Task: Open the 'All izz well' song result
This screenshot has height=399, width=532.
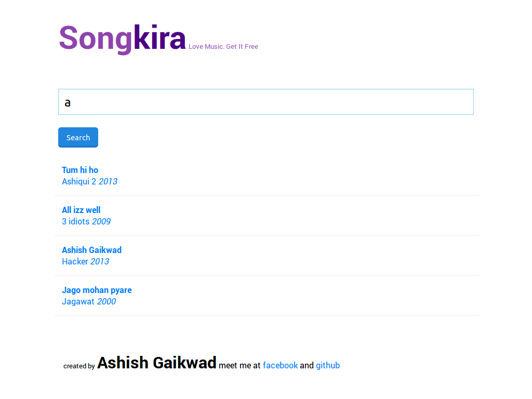Action: click(x=81, y=210)
